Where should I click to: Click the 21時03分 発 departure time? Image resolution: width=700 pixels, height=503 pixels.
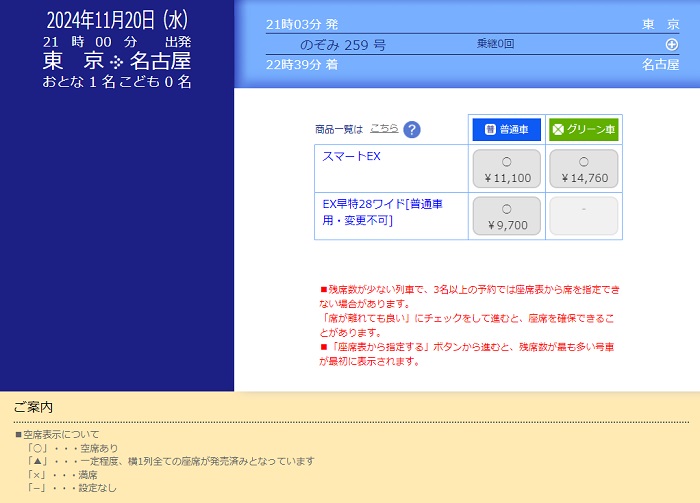[303, 24]
